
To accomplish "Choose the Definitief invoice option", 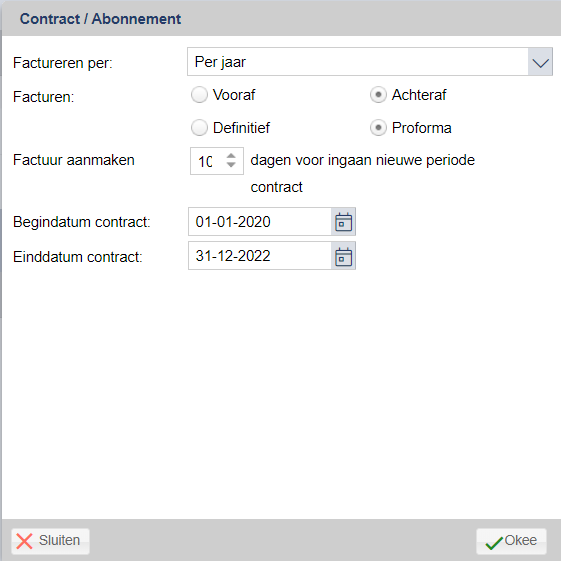I will (x=199, y=128).
